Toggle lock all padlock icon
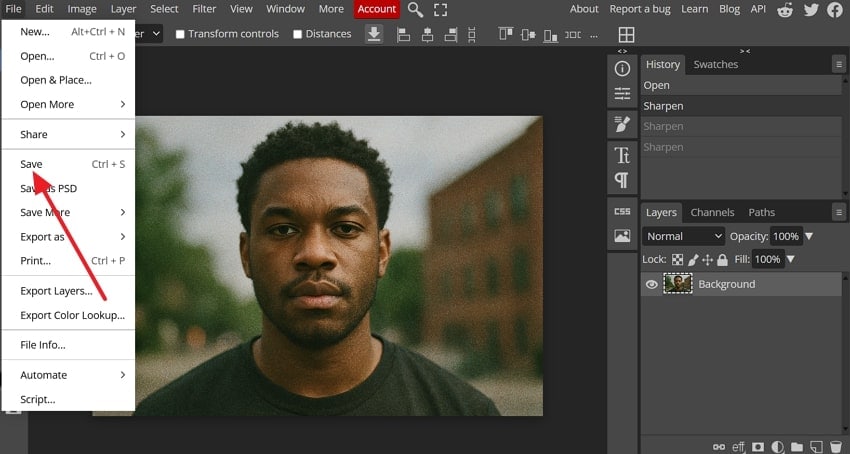 pos(722,260)
